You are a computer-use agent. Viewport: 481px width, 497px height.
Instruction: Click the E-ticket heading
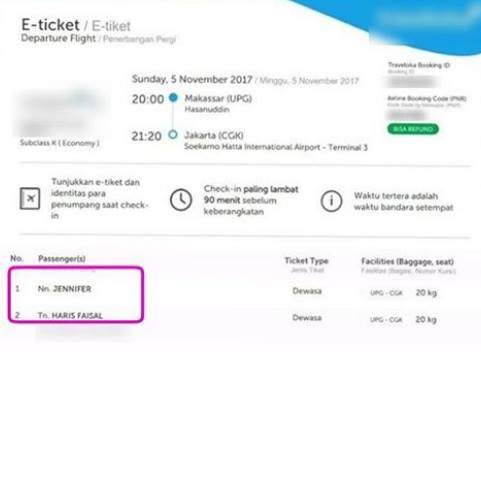coord(50,25)
